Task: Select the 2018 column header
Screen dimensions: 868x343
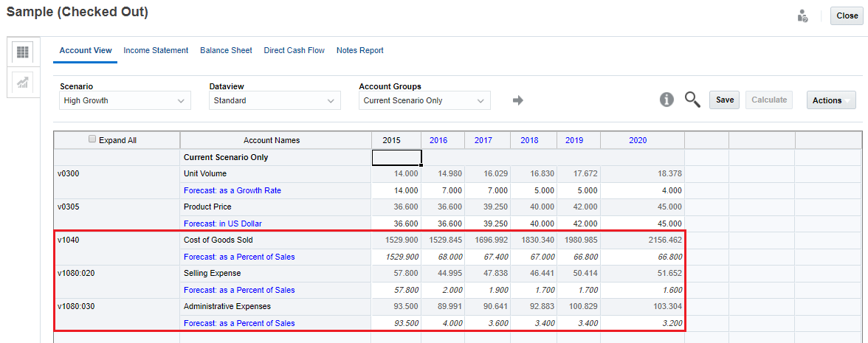Action: click(529, 140)
